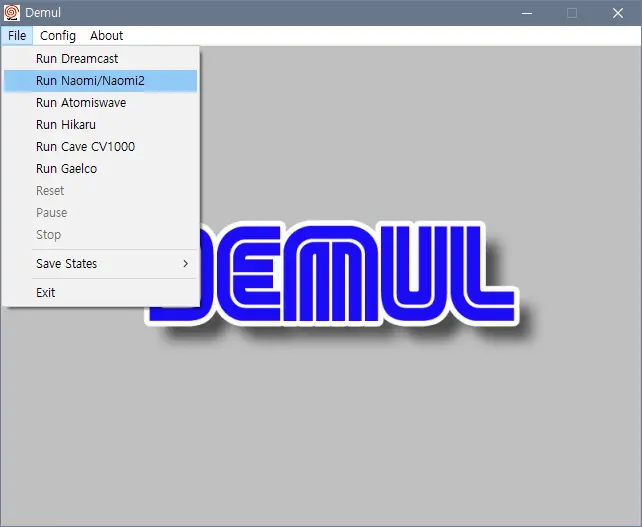Expand the Save States submenu
Screen dimensions: 642x527
tap(100, 264)
